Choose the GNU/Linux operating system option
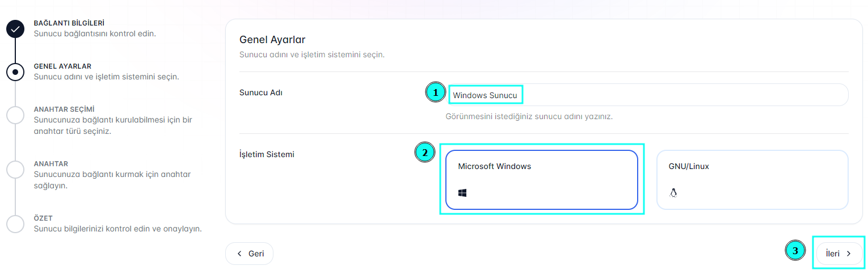868x274 pixels. pos(752,179)
